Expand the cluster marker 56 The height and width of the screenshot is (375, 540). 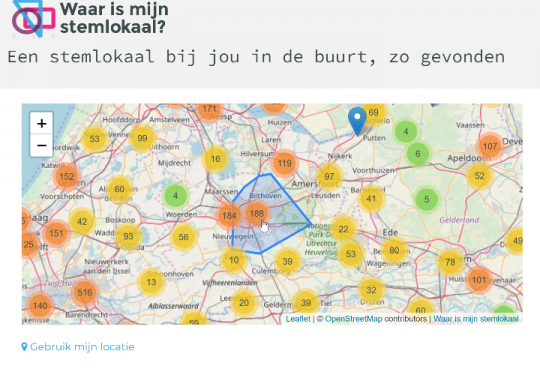point(183,237)
